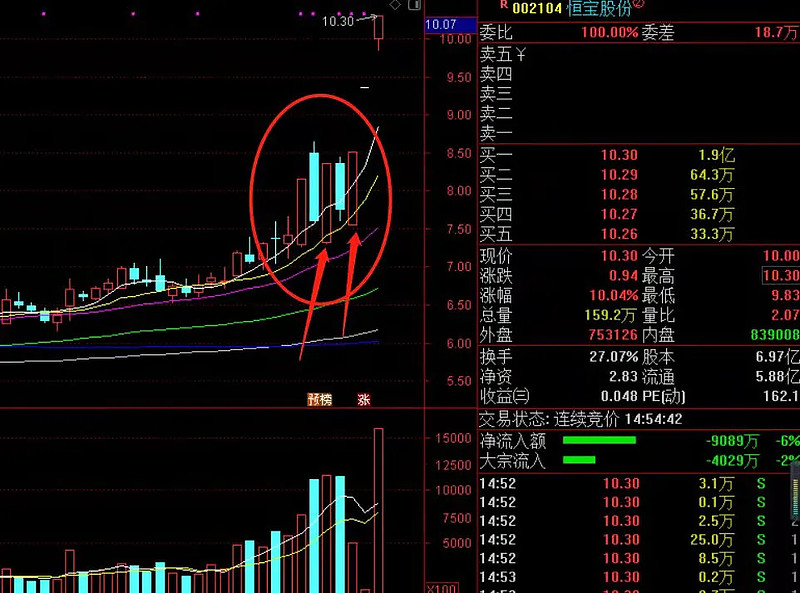Click the 净资 value 2.83

(623, 376)
